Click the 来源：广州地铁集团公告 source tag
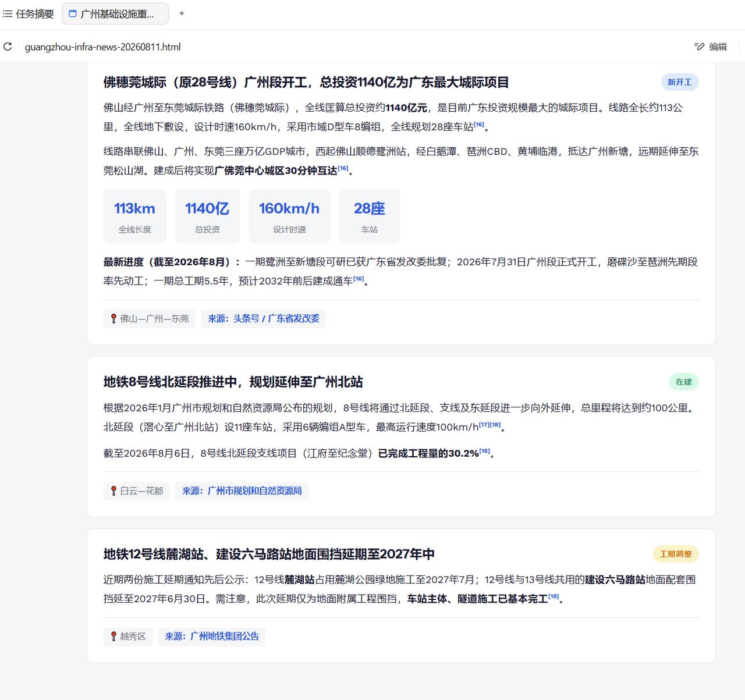The width and height of the screenshot is (745, 700). 212,636
